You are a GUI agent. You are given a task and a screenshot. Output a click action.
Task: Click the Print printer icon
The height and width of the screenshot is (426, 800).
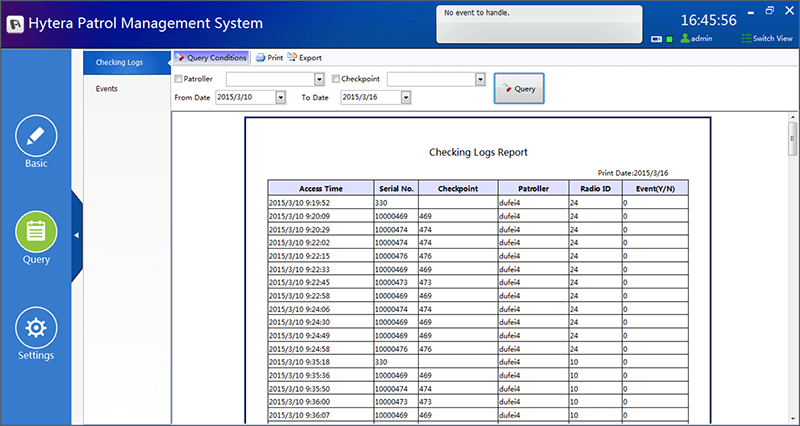pyautogui.click(x=260, y=58)
